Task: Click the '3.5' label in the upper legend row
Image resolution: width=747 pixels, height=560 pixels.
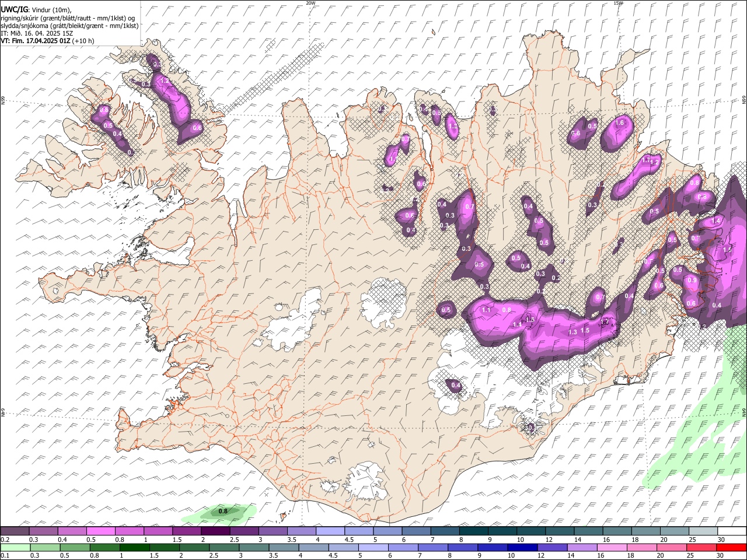Action: tap(292, 540)
